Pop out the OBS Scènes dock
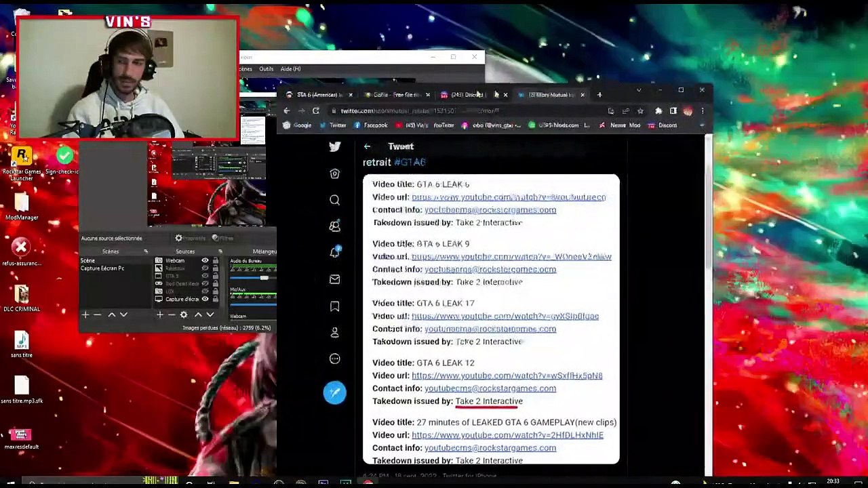 [146, 251]
